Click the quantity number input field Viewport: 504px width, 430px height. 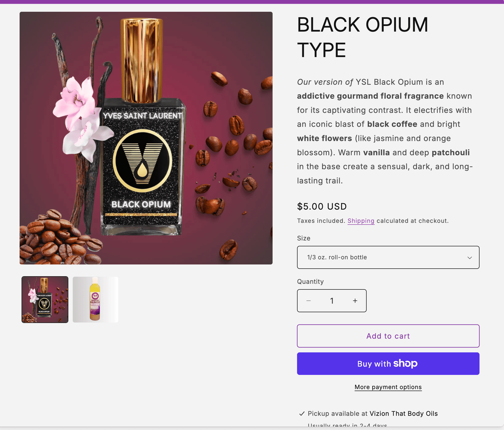pyautogui.click(x=332, y=301)
